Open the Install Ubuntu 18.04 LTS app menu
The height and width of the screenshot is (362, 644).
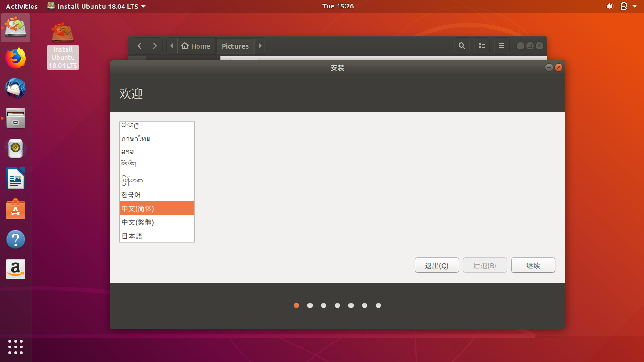(x=97, y=6)
